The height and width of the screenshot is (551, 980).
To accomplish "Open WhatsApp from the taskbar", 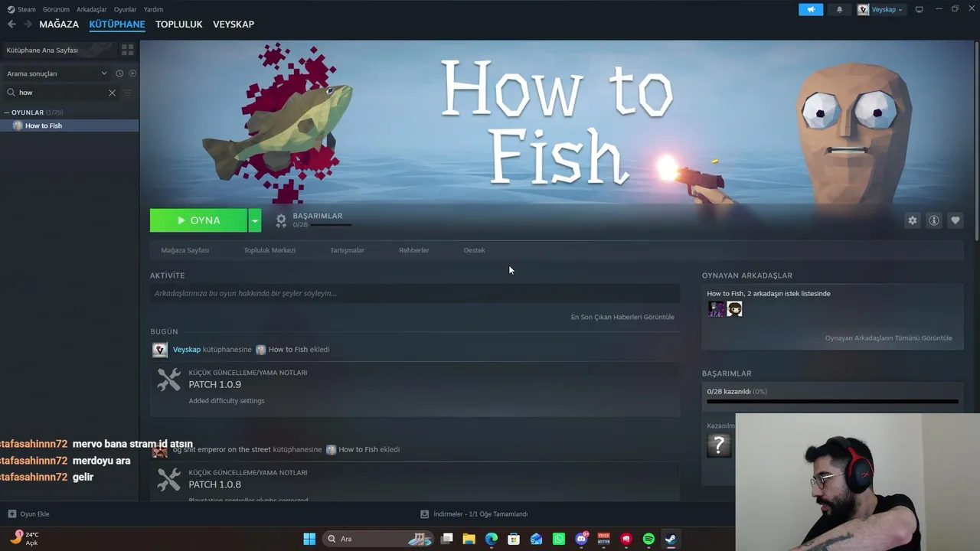I will tap(559, 539).
